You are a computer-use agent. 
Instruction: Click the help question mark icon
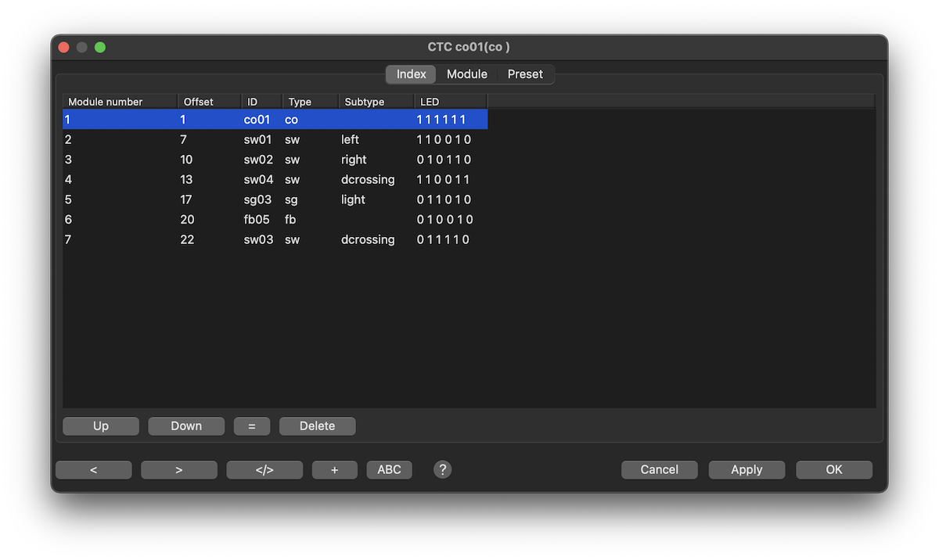click(442, 469)
